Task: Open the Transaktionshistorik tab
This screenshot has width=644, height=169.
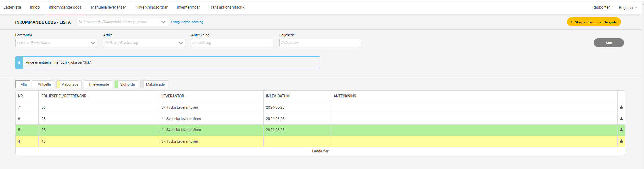Action: click(227, 7)
